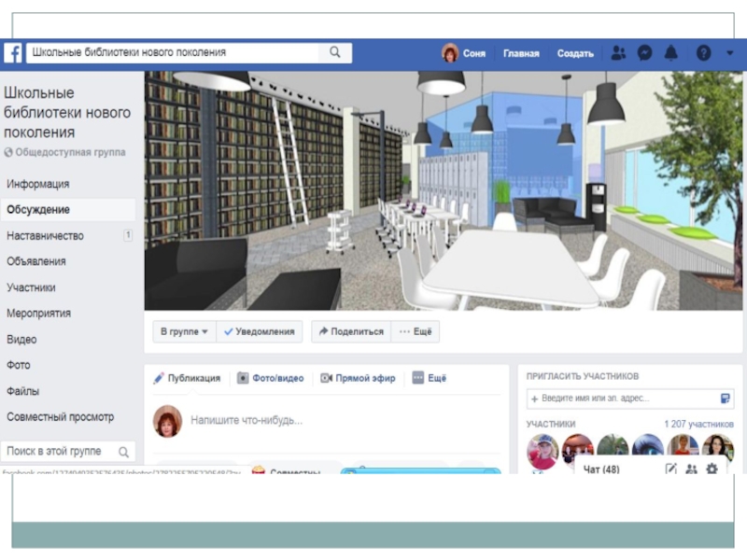This screenshot has height=560, width=747.
Task: Open the account menu dropdown arrow
Action: (x=729, y=53)
